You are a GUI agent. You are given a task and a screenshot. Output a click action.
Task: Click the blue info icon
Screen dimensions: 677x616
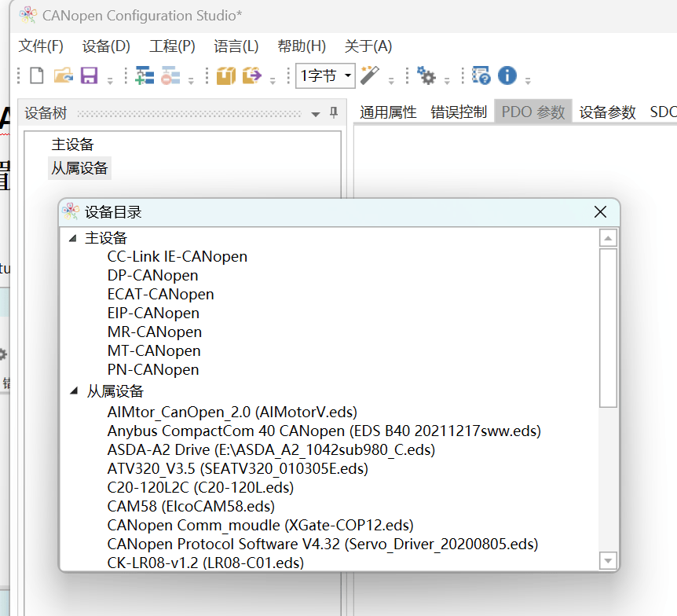(507, 75)
